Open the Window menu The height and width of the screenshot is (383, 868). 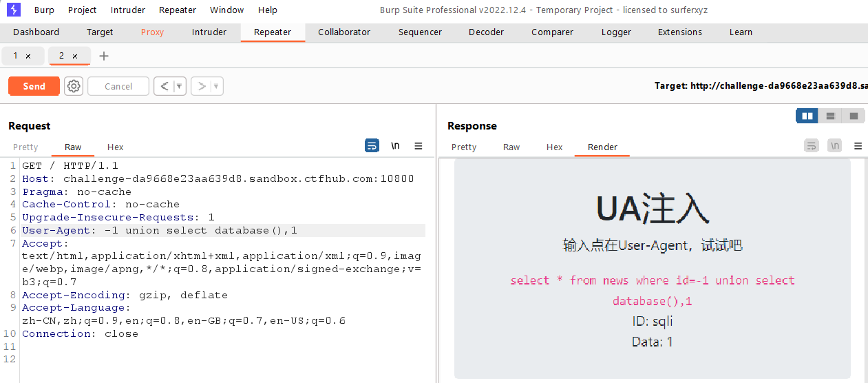pyautogui.click(x=227, y=10)
